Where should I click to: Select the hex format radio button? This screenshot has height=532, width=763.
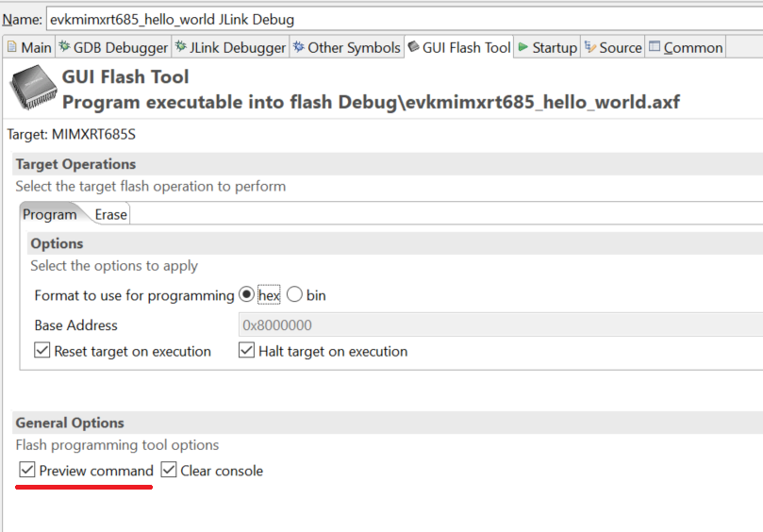247,295
